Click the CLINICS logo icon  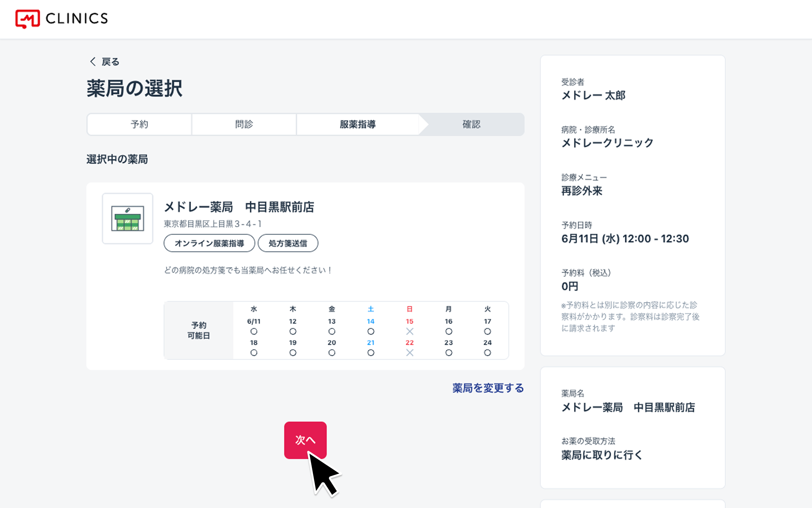[x=27, y=19]
